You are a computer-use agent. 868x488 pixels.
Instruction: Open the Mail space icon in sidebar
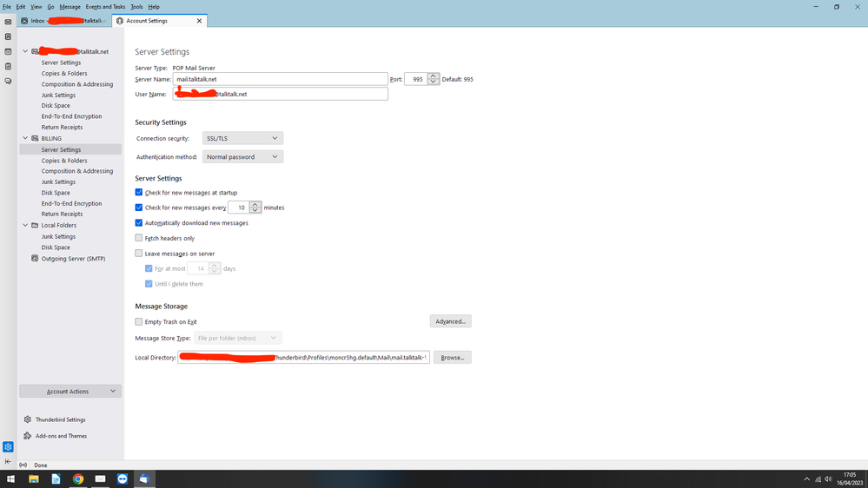(x=8, y=22)
